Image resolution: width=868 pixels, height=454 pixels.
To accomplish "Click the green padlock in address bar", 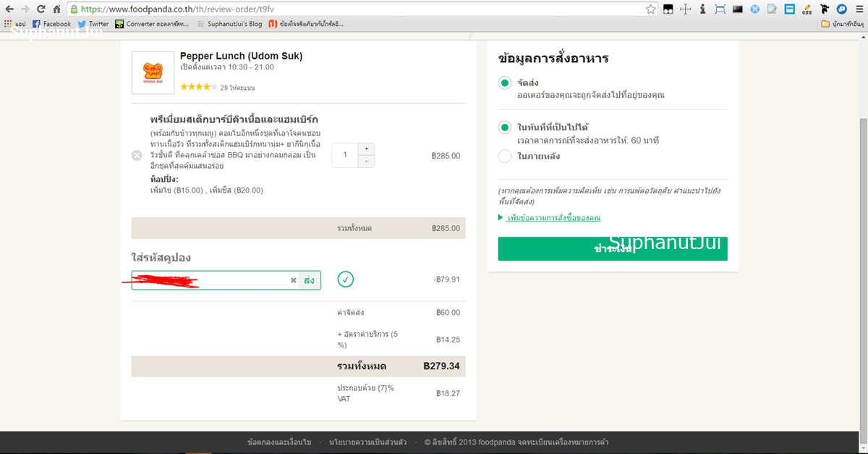I will (75, 9).
